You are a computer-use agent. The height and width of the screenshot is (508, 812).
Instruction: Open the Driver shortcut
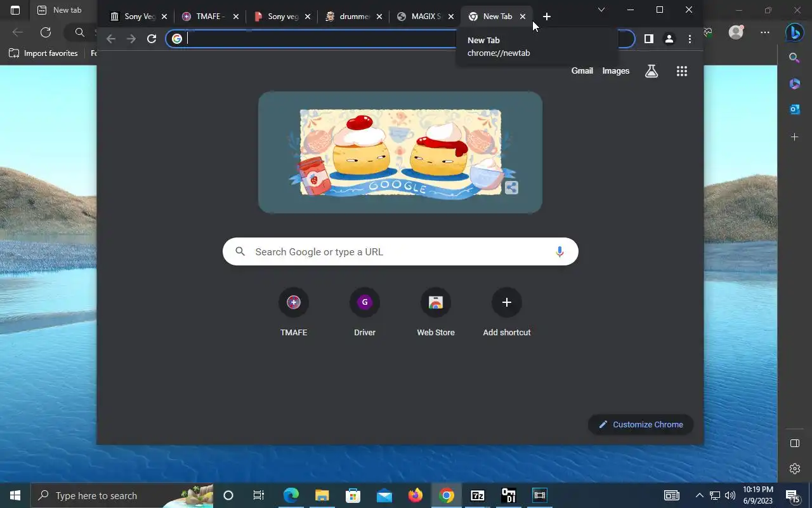tap(365, 311)
